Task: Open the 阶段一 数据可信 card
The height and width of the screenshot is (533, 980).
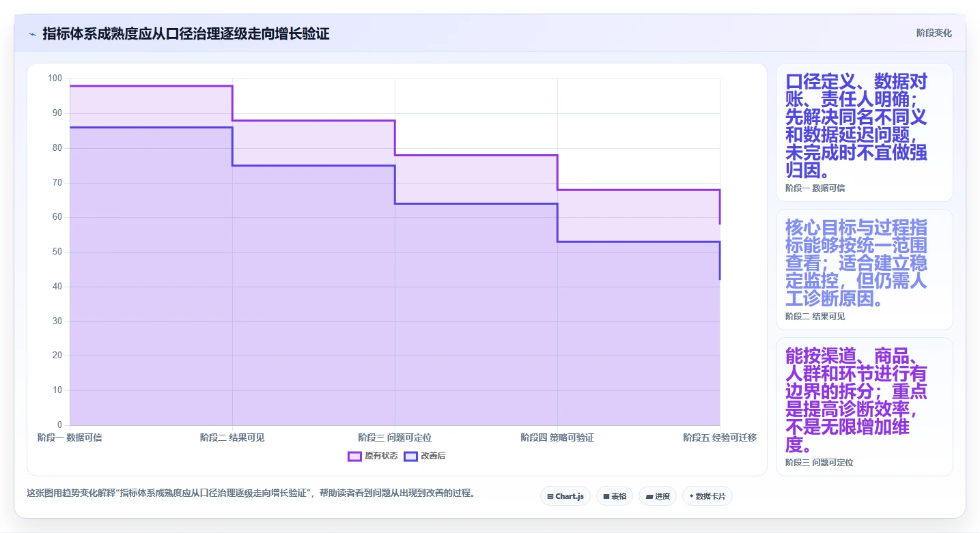Action: 864,132
